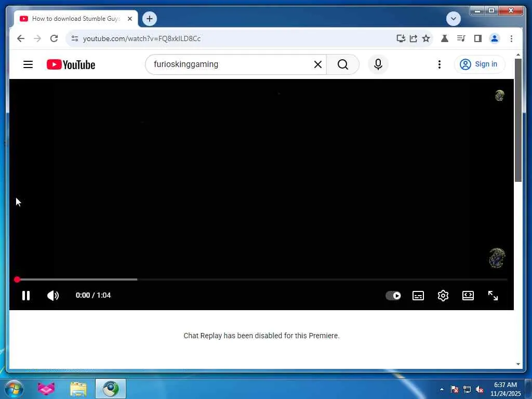
Task: Click the Chrome taskbar button
Action: click(111, 389)
